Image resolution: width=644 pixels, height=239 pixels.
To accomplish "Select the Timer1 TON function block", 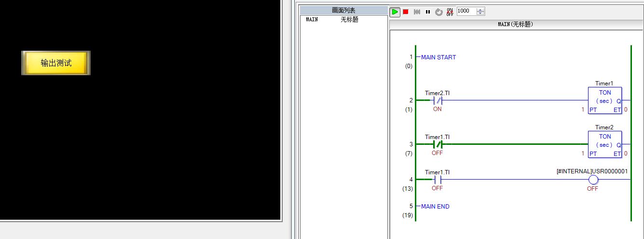I will [x=604, y=100].
